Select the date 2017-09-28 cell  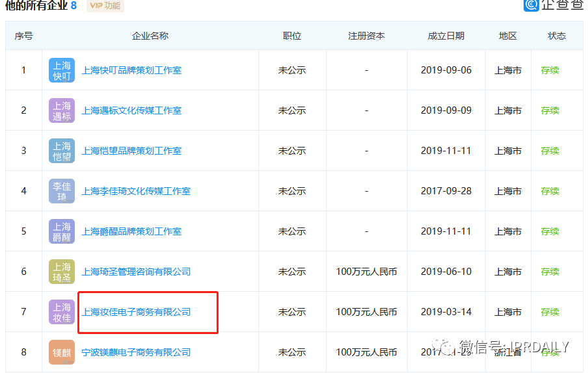tap(446, 191)
